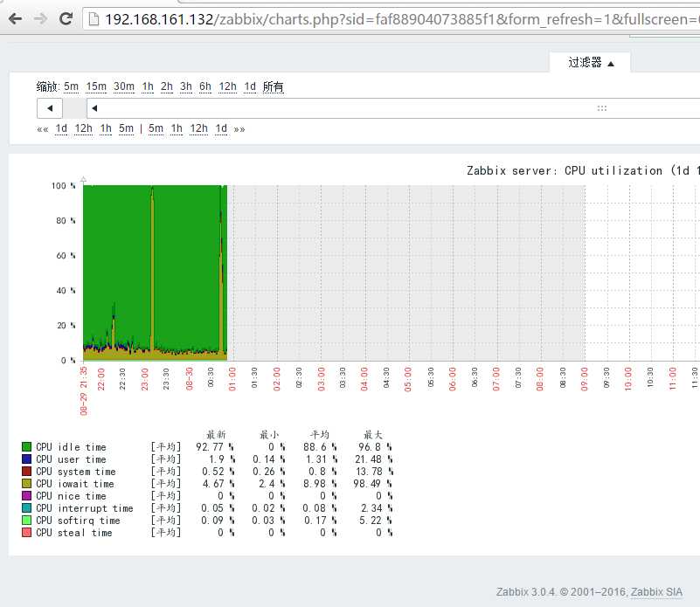Click the 100 % y-axis label
The height and width of the screenshot is (607, 700).
pyautogui.click(x=64, y=186)
